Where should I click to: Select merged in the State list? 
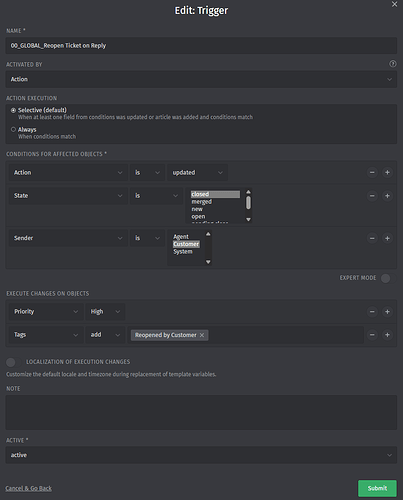tap(201, 202)
